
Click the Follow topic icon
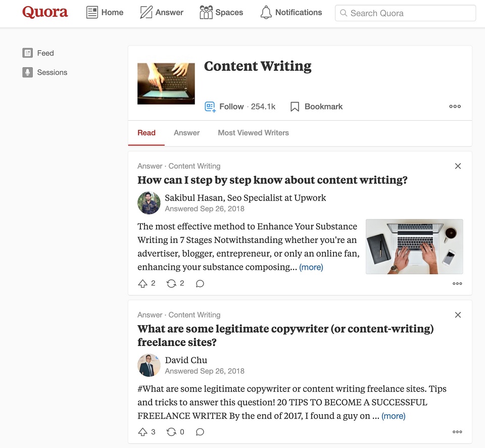coord(210,107)
